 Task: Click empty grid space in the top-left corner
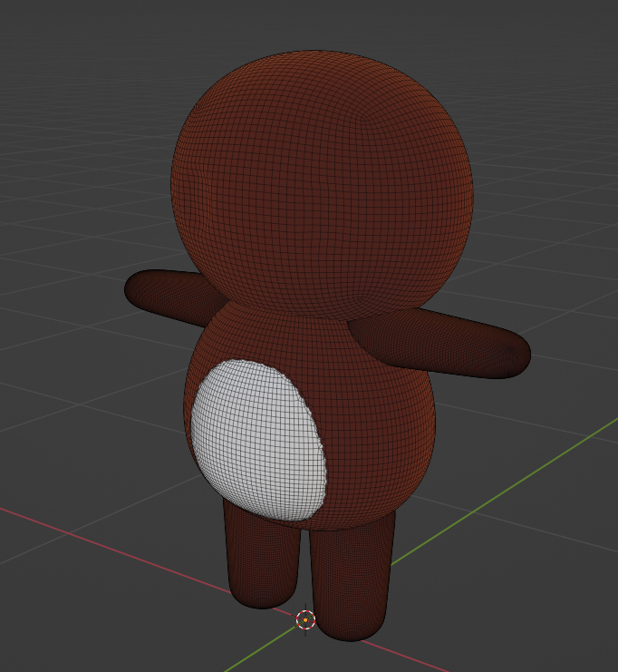click(54, 54)
